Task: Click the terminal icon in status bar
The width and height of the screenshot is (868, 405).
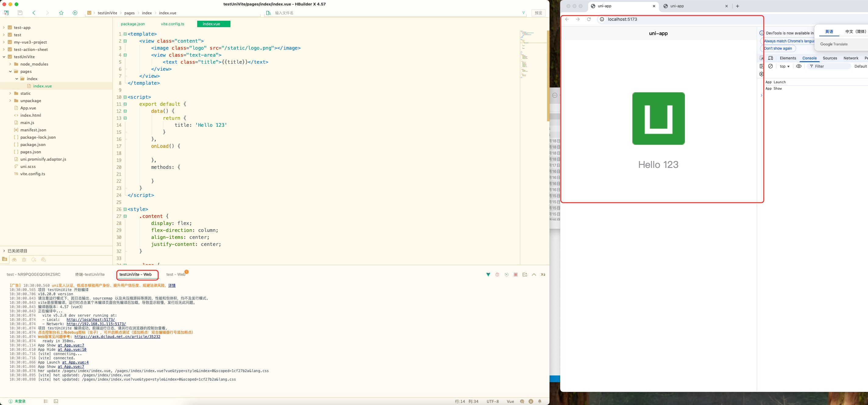Action: 56,401
